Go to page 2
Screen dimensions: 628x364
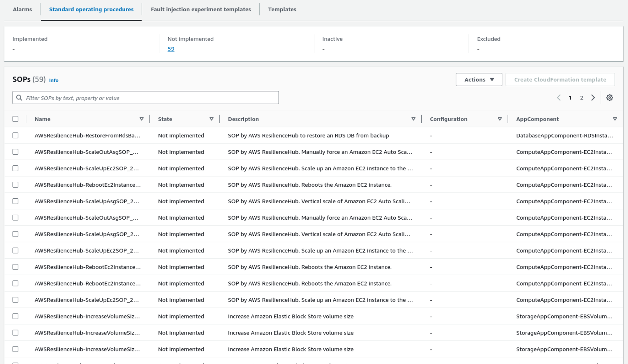coord(582,98)
